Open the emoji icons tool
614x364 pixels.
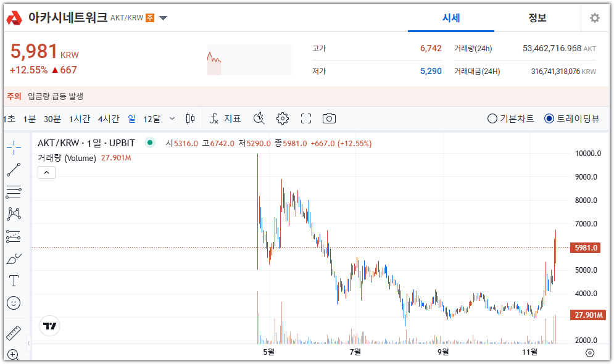pos(14,303)
